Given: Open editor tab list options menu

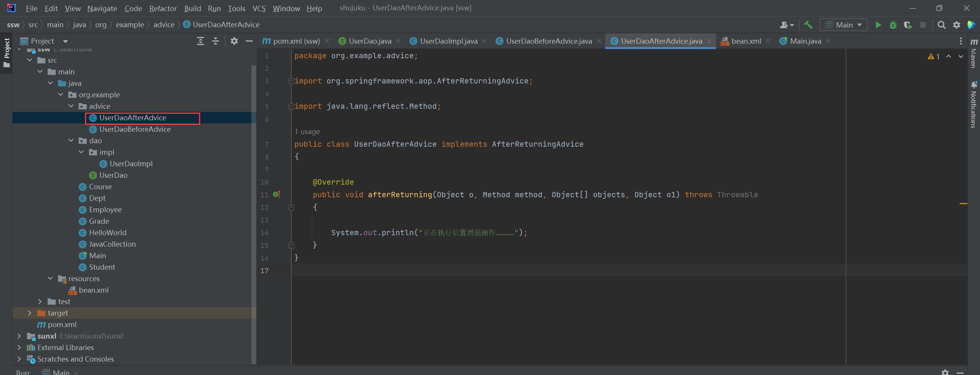Looking at the screenshot, I should (x=960, y=41).
